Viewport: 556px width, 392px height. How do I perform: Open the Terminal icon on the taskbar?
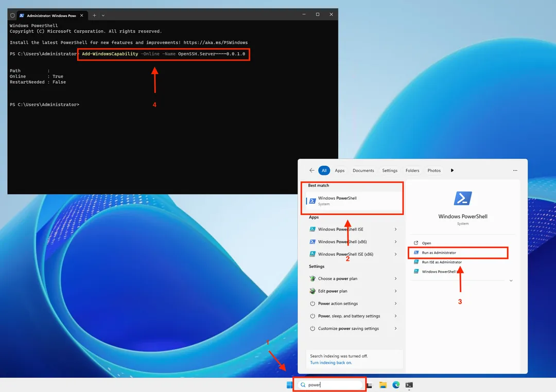point(409,385)
